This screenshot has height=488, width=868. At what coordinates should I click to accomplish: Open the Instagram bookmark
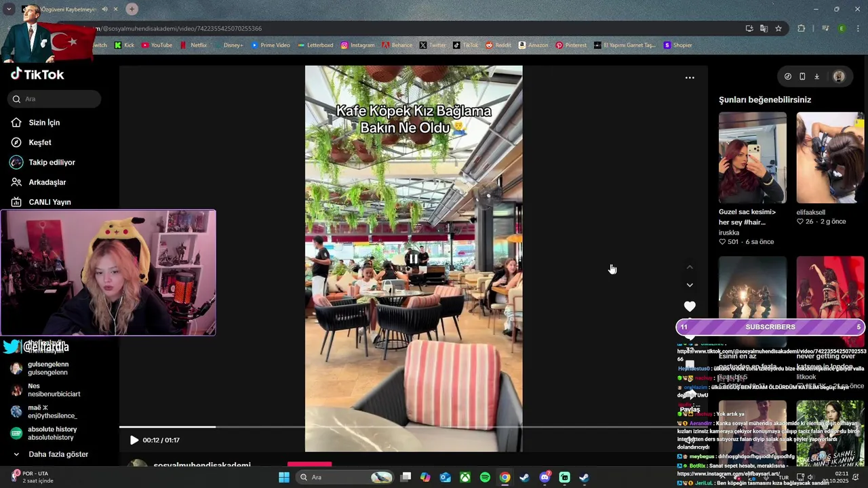click(x=357, y=45)
